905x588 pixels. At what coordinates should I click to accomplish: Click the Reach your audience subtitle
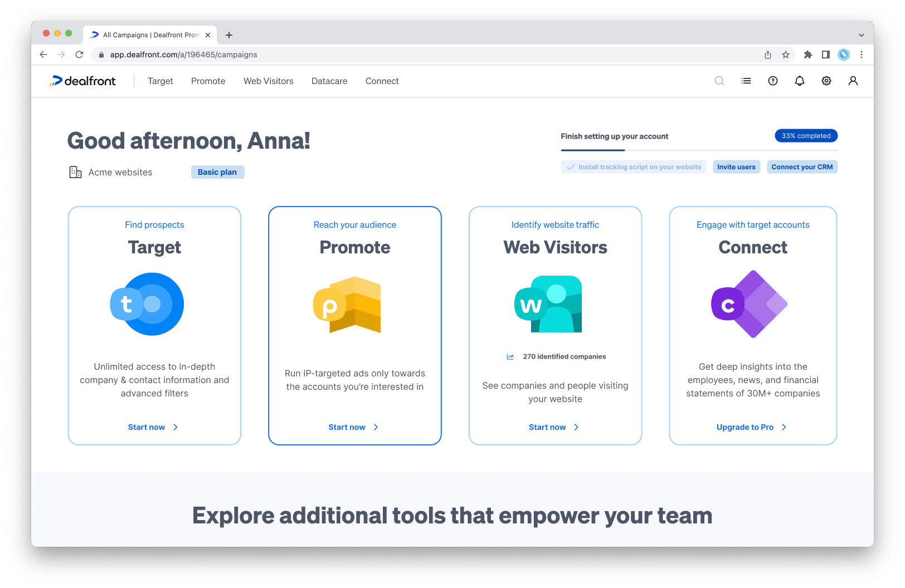coord(355,225)
